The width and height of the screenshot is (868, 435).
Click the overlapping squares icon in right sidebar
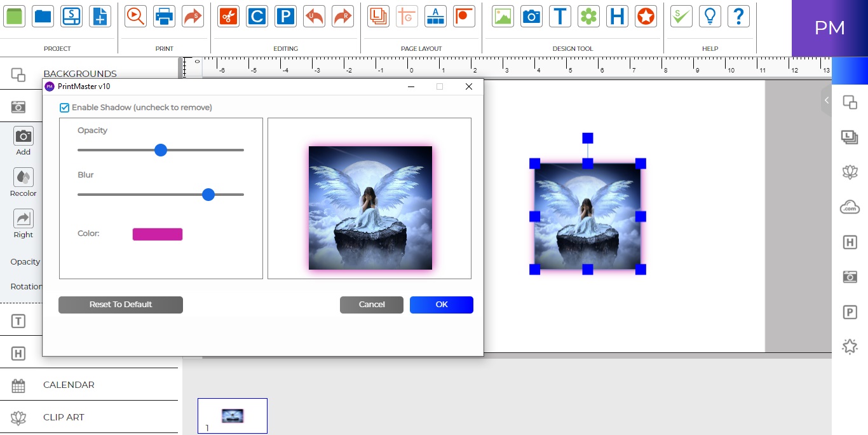click(850, 102)
